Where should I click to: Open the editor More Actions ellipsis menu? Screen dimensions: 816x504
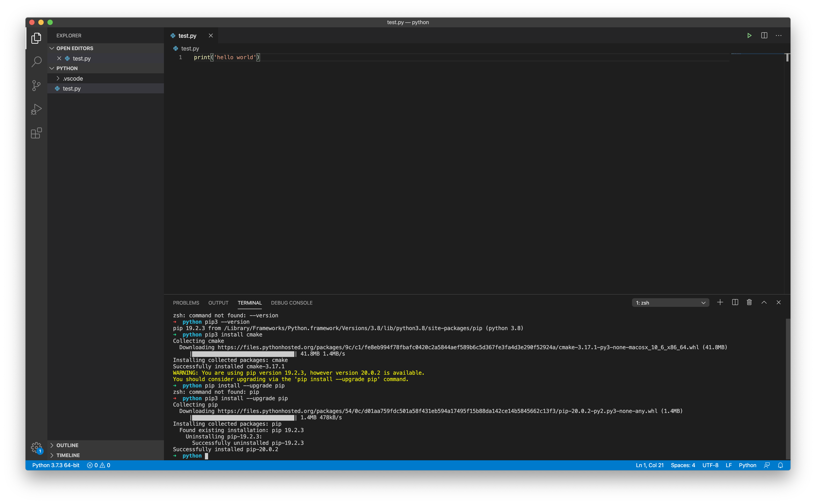[778, 35]
